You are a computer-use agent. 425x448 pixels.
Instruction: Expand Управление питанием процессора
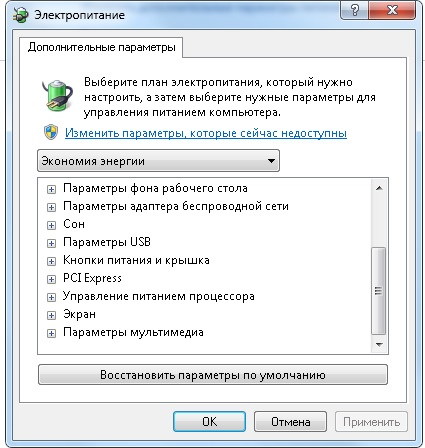click(51, 297)
